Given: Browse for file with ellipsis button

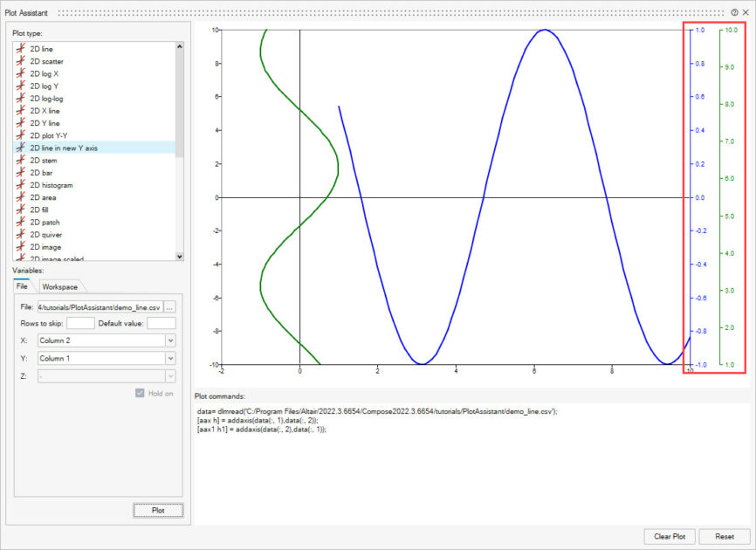Looking at the screenshot, I should pyautogui.click(x=171, y=307).
